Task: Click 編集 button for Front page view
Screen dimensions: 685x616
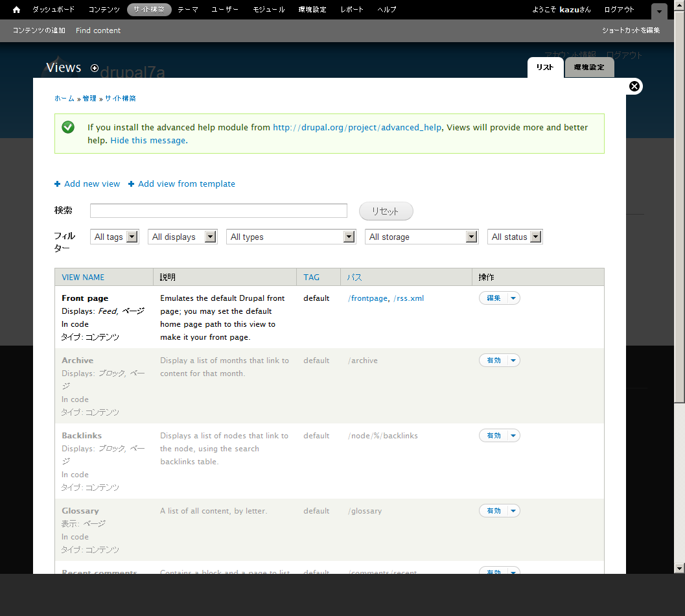Action: pyautogui.click(x=494, y=298)
